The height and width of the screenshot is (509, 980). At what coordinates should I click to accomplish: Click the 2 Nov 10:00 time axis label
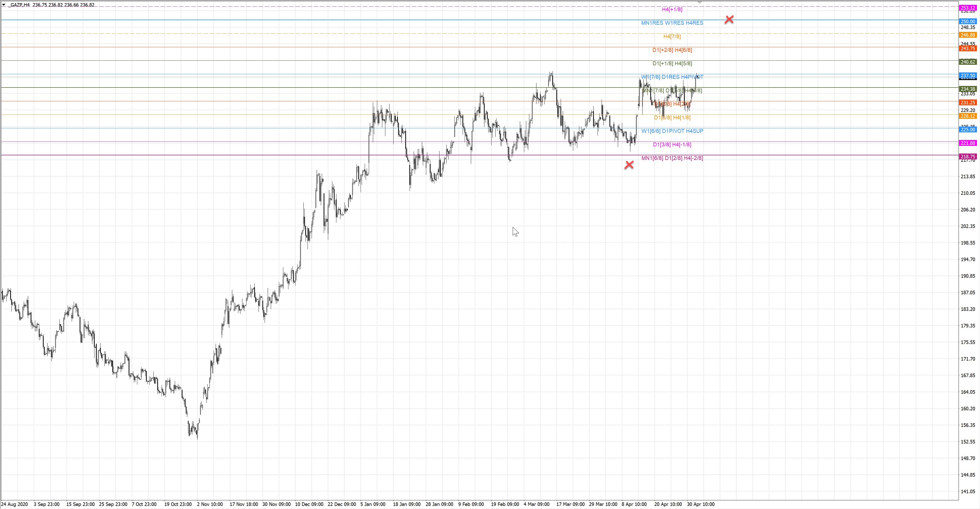(x=210, y=504)
